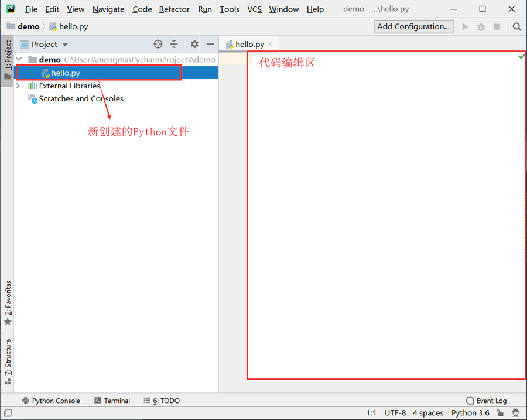Click the collapse all icon in Project panel

coord(174,44)
